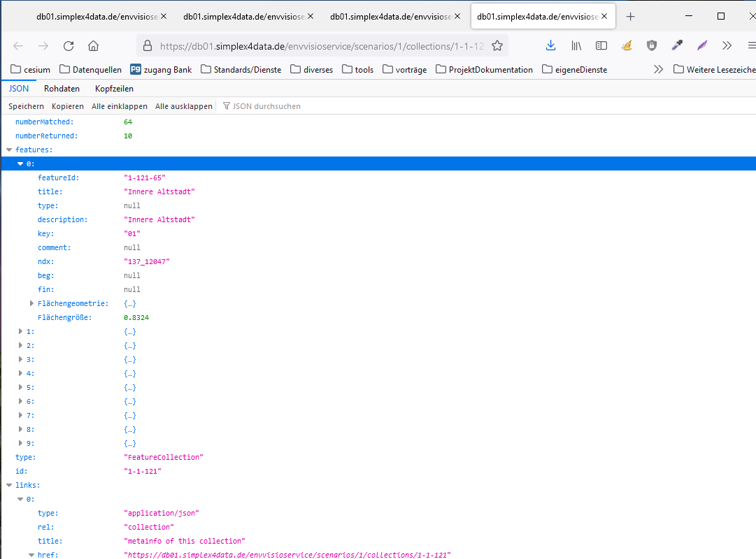
Task: Reload the current page
Action: pos(69,46)
